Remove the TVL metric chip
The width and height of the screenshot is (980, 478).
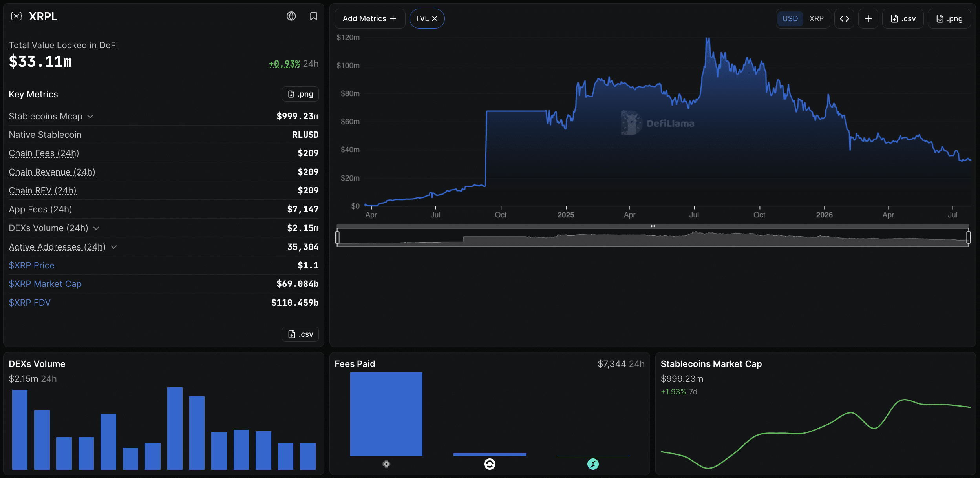pyautogui.click(x=435, y=18)
